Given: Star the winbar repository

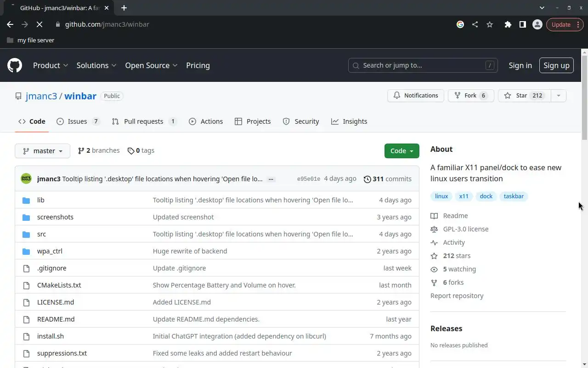Looking at the screenshot, I should coord(524,96).
